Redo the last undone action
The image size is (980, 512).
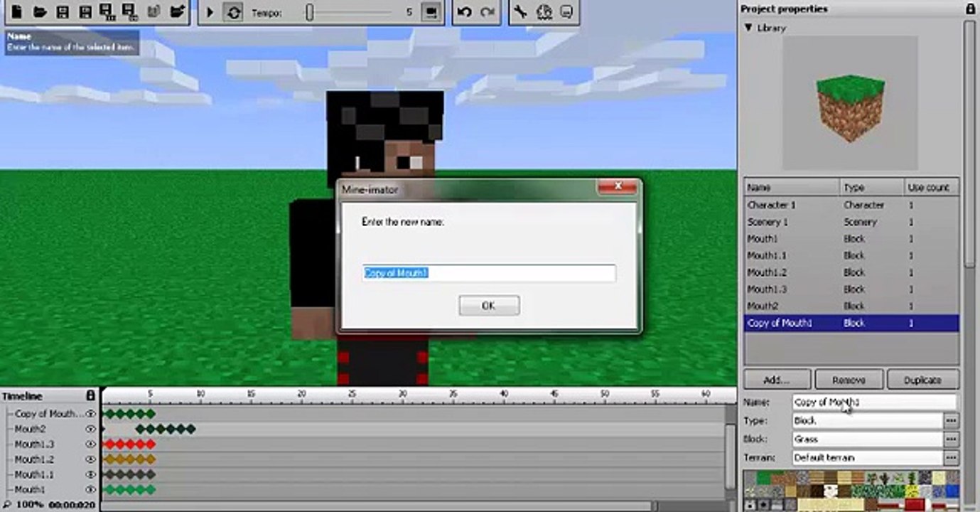click(488, 12)
